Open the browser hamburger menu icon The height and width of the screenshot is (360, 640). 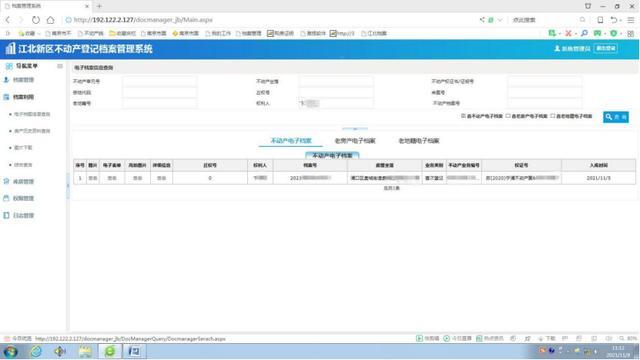(x=631, y=20)
